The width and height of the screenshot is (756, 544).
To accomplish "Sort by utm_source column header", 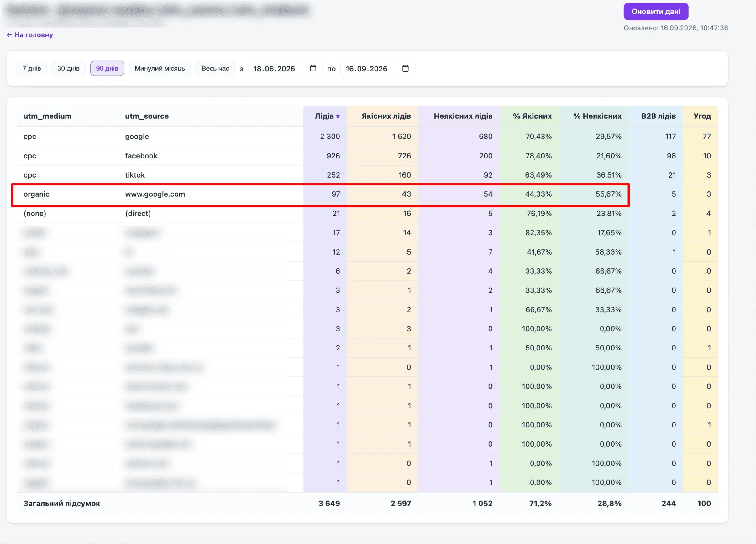I will click(x=147, y=116).
